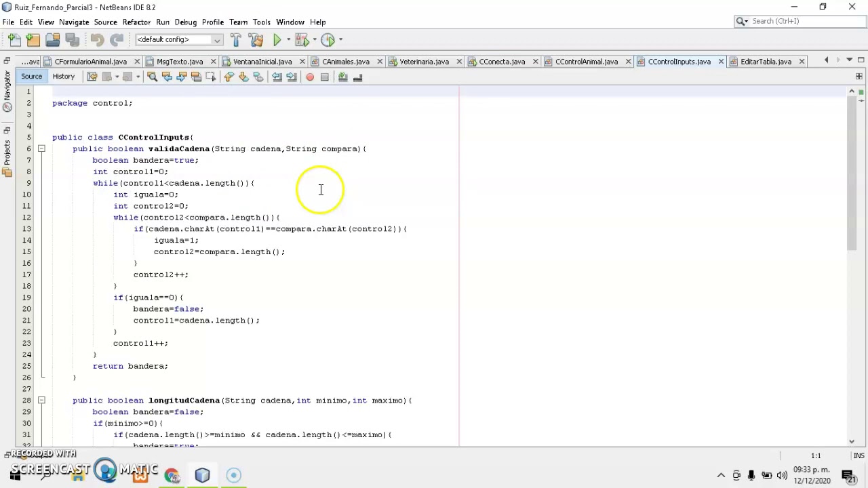
Task: Switch to the EditarTabla.java tab
Action: 766,62
